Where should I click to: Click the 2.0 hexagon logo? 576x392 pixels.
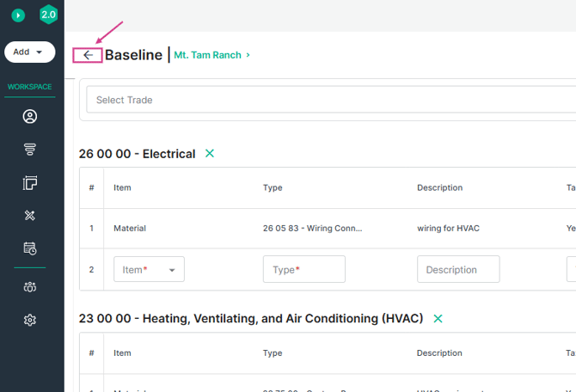point(48,15)
